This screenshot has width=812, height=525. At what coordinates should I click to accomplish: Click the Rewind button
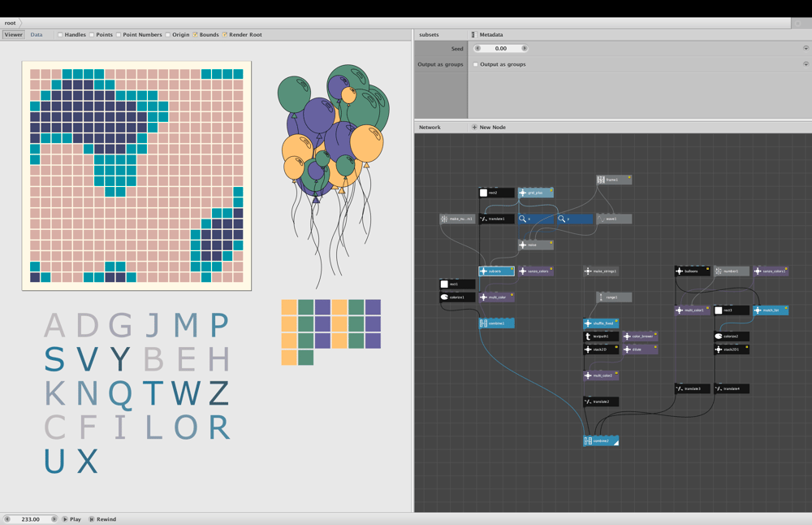102,519
